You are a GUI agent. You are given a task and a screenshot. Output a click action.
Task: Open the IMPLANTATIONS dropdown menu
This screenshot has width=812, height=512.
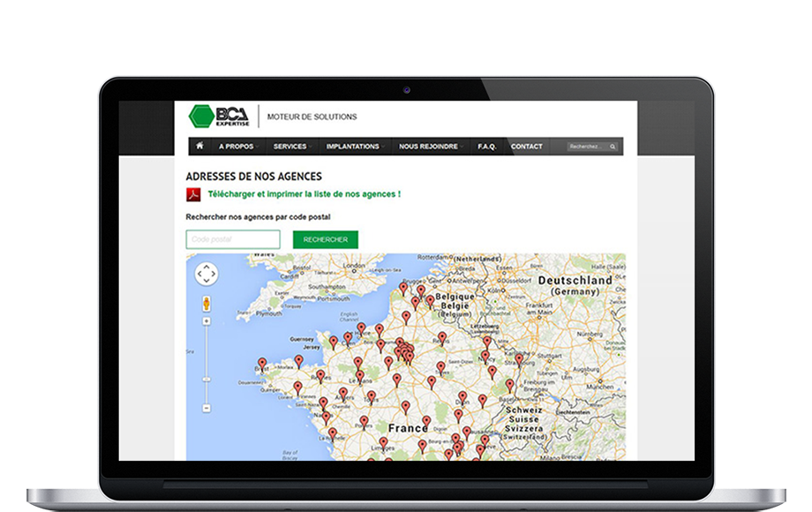pyautogui.click(x=353, y=147)
